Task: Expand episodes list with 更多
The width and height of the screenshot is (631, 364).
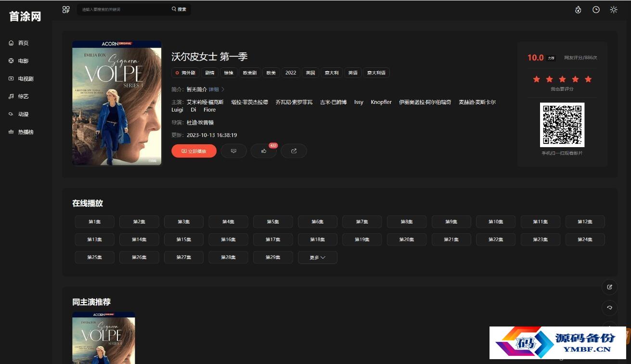Action: coord(318,257)
